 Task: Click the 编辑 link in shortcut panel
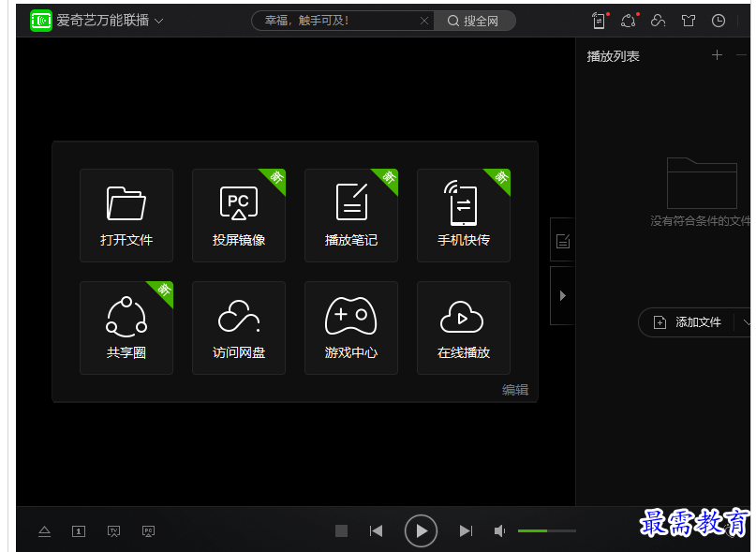point(515,389)
